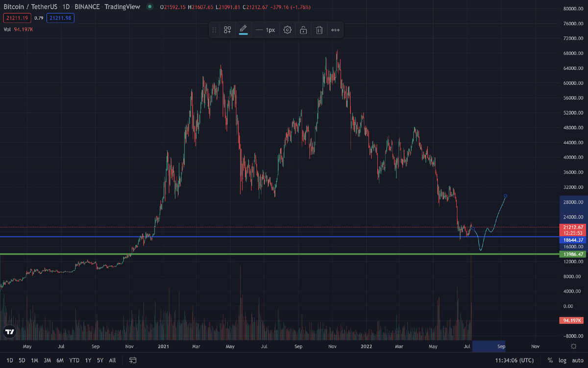Click the TradingView logo badge

[9, 332]
